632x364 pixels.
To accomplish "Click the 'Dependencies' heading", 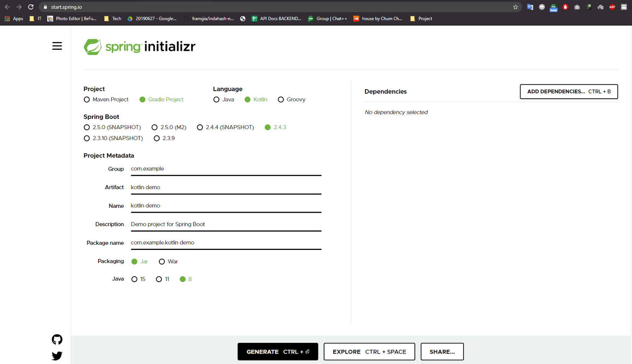I will tap(386, 91).
